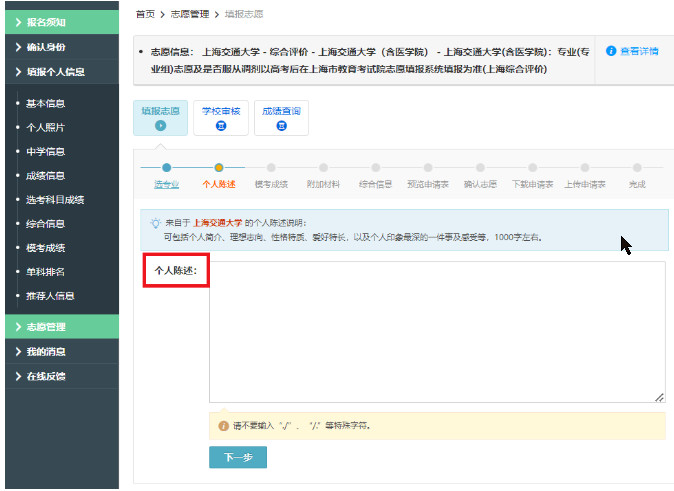The width and height of the screenshot is (674, 491).
Task: Open 个人照片 in the sidebar
Action: click(46, 128)
